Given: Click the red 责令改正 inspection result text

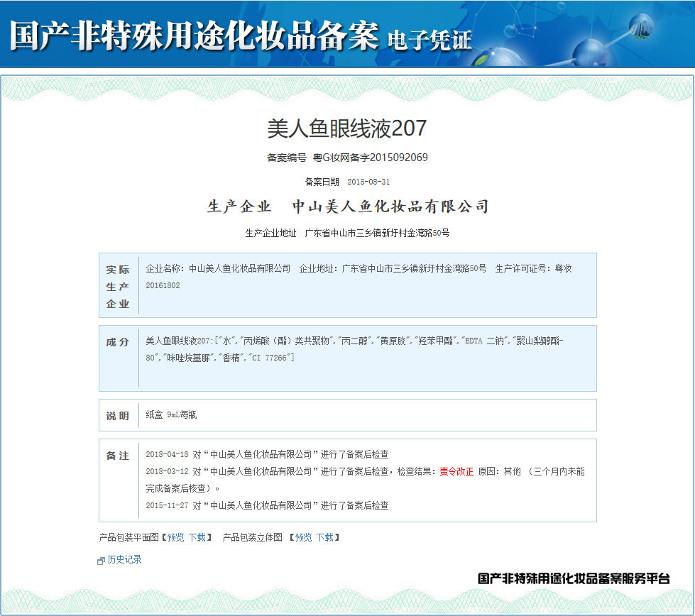Looking at the screenshot, I should pos(456,471).
